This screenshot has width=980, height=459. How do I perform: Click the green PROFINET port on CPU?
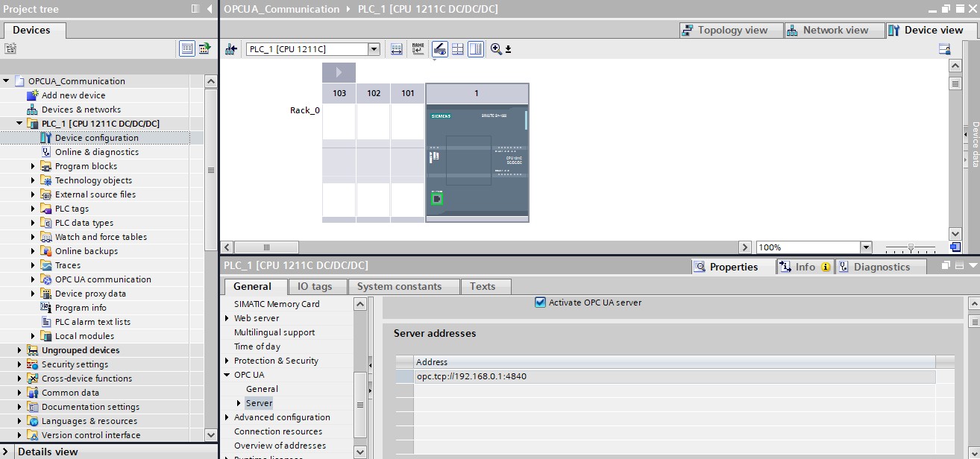click(x=437, y=199)
